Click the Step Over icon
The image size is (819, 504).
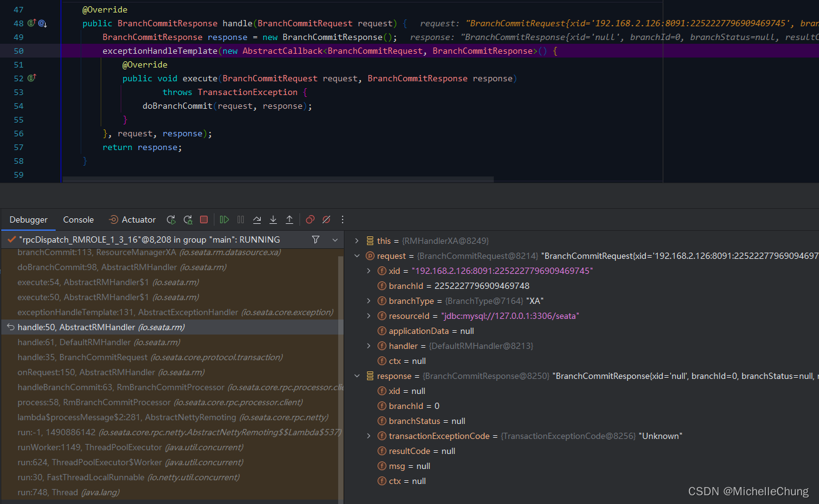click(x=257, y=219)
